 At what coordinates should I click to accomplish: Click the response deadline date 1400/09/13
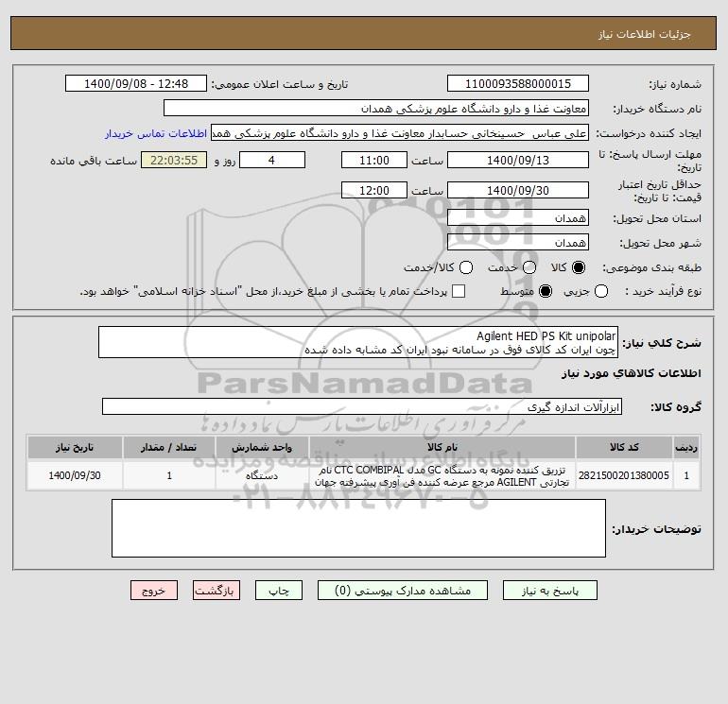pos(518,160)
